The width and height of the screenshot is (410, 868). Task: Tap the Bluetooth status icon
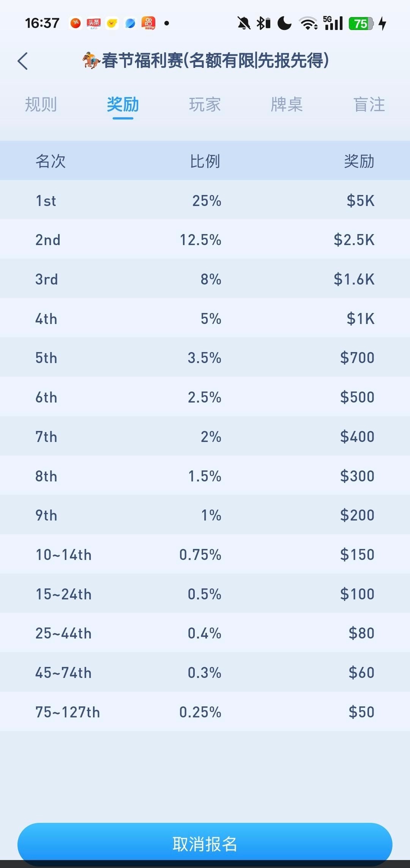263,24
